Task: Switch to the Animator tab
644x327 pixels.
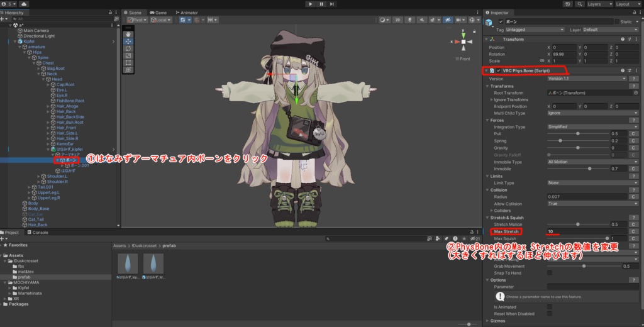Action: (186, 13)
